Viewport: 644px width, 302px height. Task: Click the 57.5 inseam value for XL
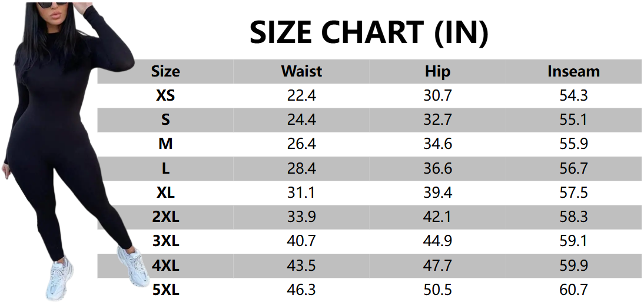(x=573, y=193)
